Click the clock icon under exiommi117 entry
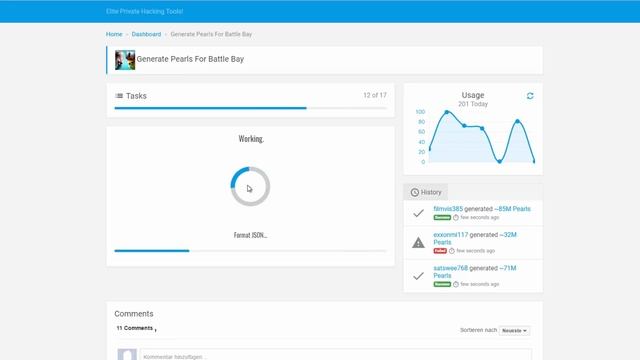This screenshot has width=640, height=360. (x=451, y=251)
